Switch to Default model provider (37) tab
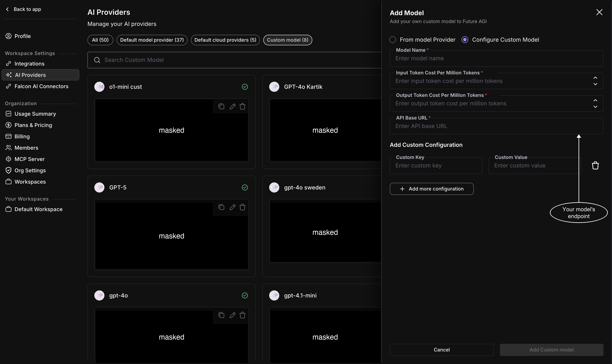 pos(152,40)
